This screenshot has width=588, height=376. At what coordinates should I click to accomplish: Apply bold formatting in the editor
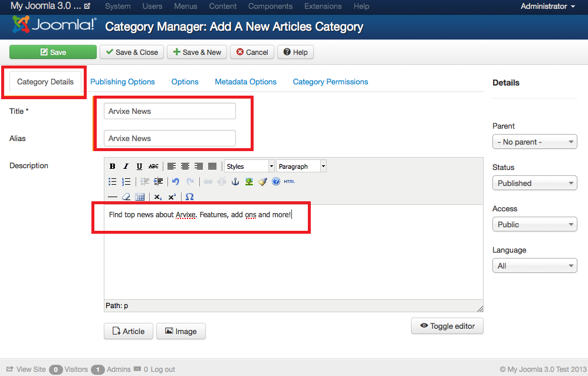click(x=112, y=166)
